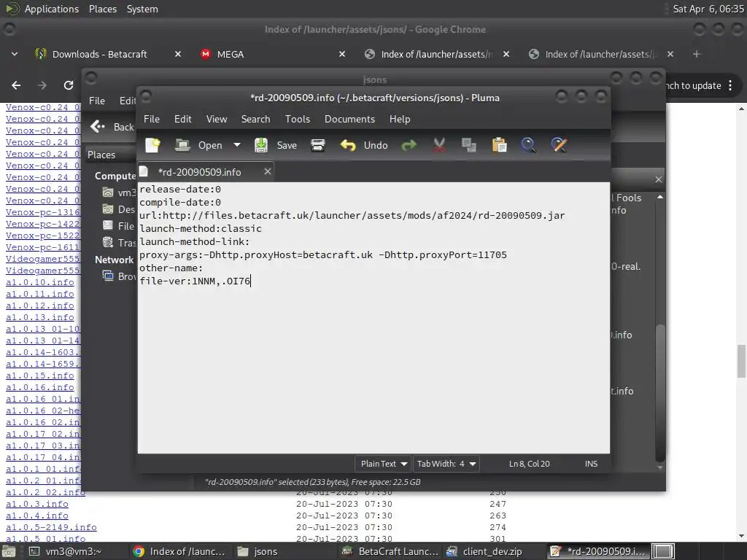
Task: Open the Plain Text syntax dropdown
Action: tap(383, 464)
